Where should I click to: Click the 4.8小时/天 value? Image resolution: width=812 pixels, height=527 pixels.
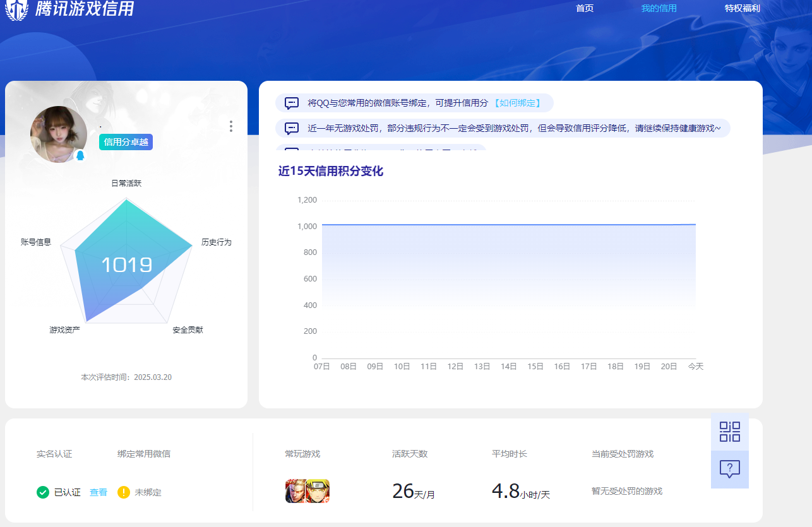521,491
